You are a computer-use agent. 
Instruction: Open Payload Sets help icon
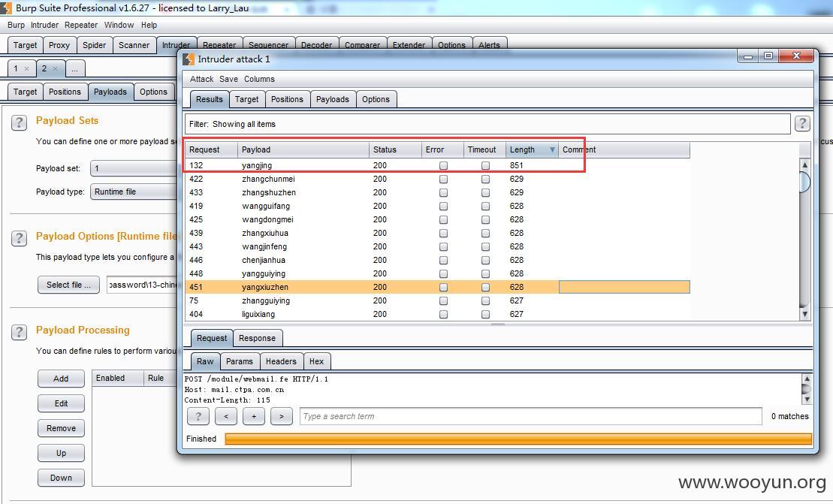[x=19, y=122]
